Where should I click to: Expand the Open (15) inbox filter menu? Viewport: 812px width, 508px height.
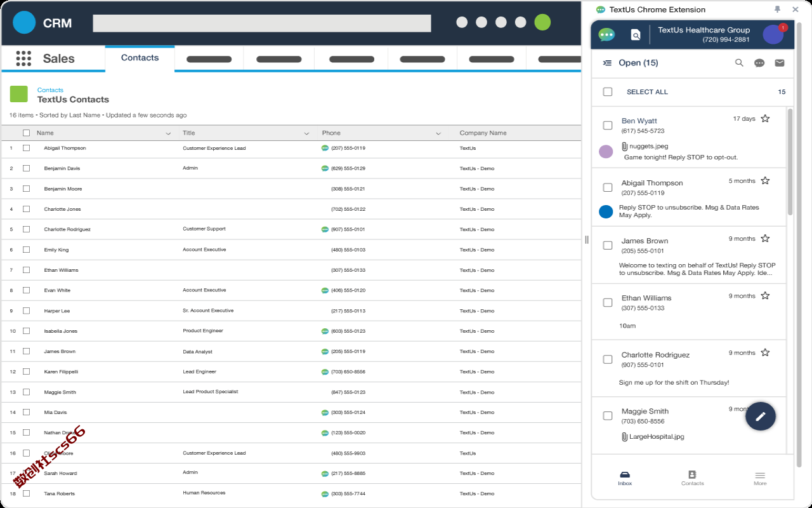click(x=607, y=63)
